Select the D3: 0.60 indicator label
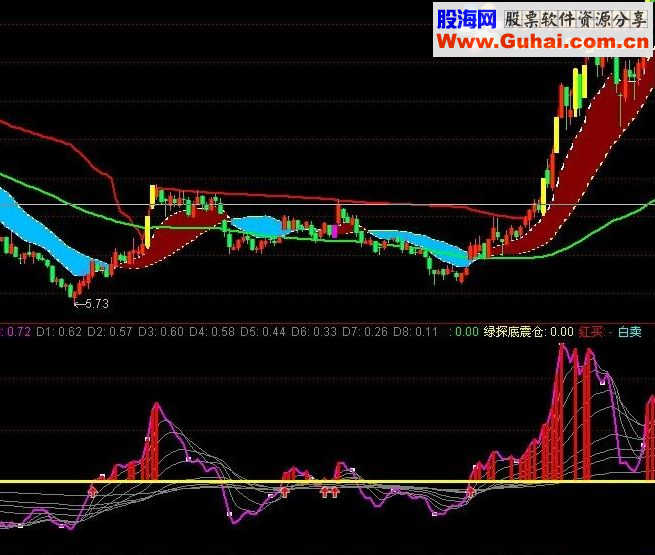This screenshot has width=655, height=555. 161,332
